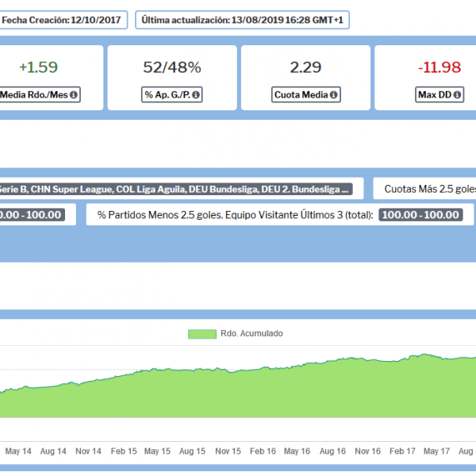Select the Última actualización timestamp box
Image resolution: width=476 pixels, height=476 pixels.
coord(242,20)
